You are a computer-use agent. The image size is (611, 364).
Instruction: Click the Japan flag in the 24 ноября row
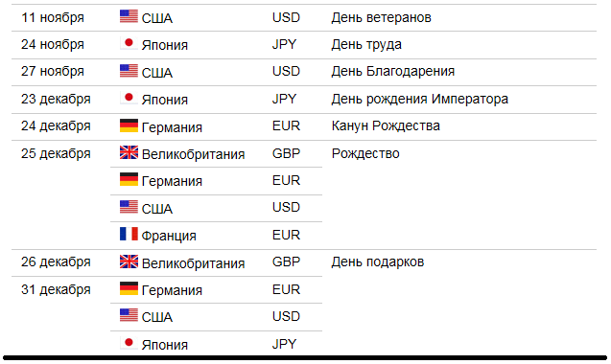pyautogui.click(x=129, y=43)
